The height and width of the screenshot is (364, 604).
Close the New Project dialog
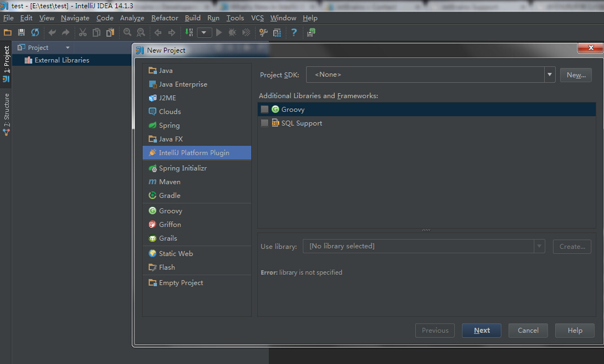590,48
